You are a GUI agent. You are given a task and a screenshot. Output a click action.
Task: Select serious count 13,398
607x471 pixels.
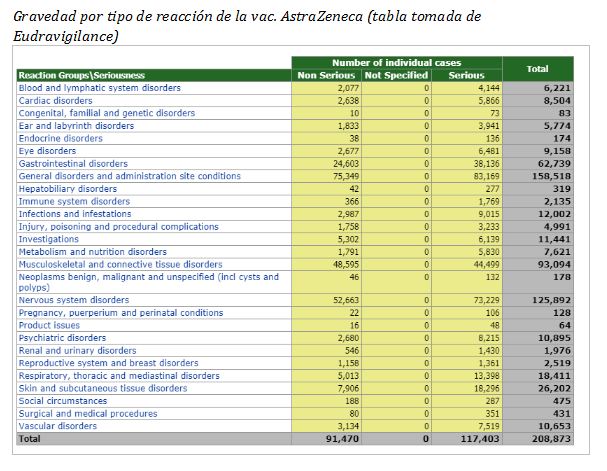[487, 376]
